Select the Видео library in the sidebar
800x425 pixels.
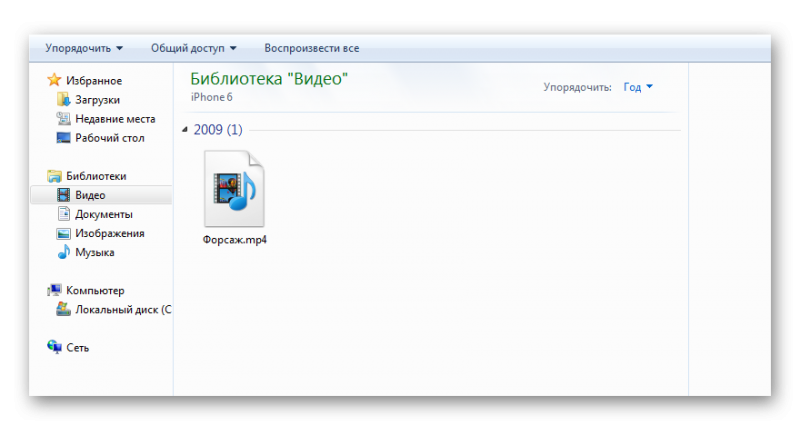click(x=90, y=195)
